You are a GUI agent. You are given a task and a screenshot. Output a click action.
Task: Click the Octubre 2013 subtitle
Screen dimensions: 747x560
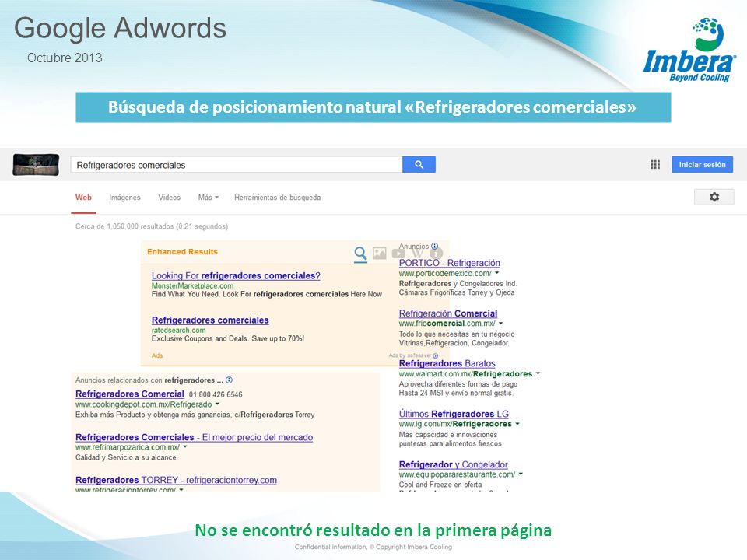click(65, 58)
